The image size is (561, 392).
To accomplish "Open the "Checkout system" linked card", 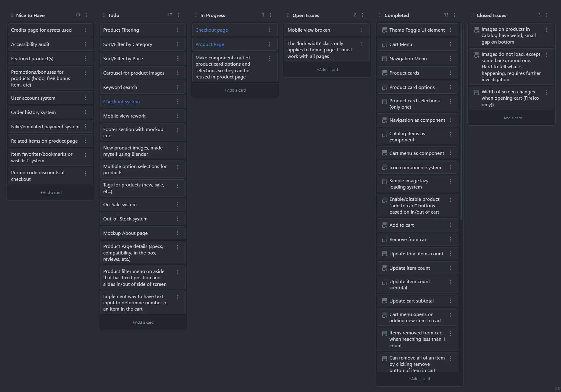I will [x=121, y=101].
